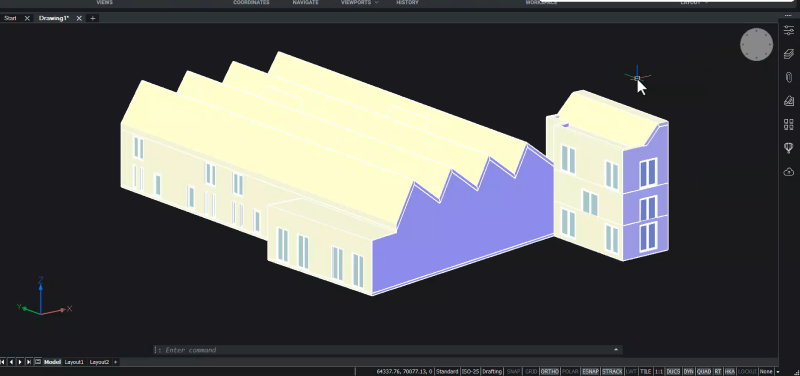800x376 pixels.
Task: Open the four-squares Components panel icon
Action: [789, 124]
